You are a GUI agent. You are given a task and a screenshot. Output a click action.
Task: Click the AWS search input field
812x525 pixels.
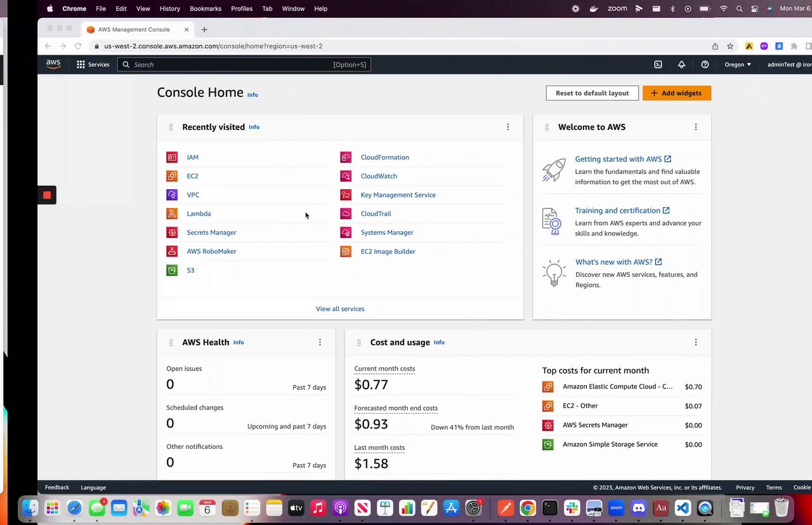[x=244, y=64]
